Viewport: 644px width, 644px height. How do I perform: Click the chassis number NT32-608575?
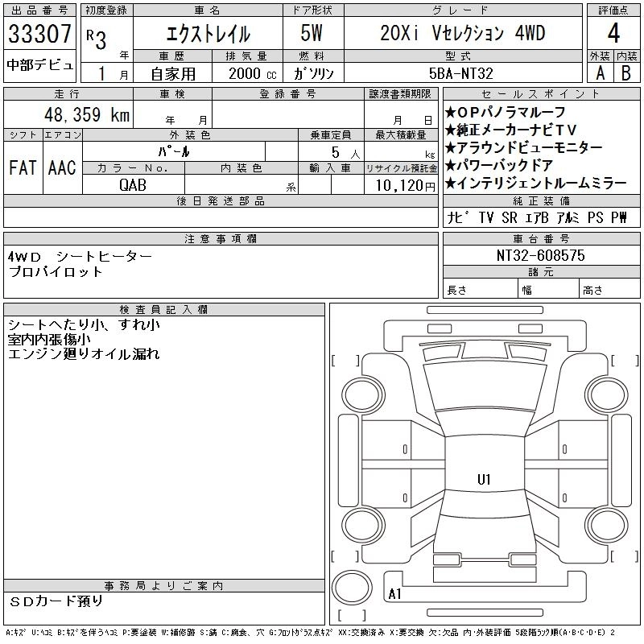[540, 255]
